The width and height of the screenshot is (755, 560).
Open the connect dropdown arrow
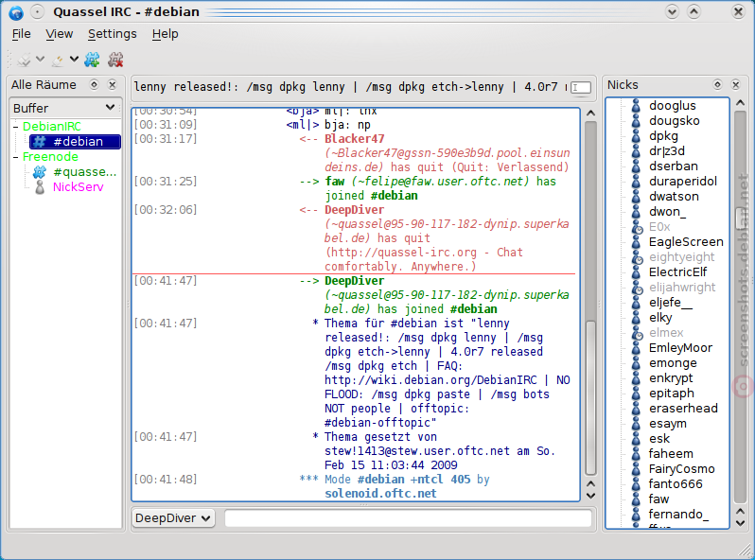pyautogui.click(x=41, y=60)
